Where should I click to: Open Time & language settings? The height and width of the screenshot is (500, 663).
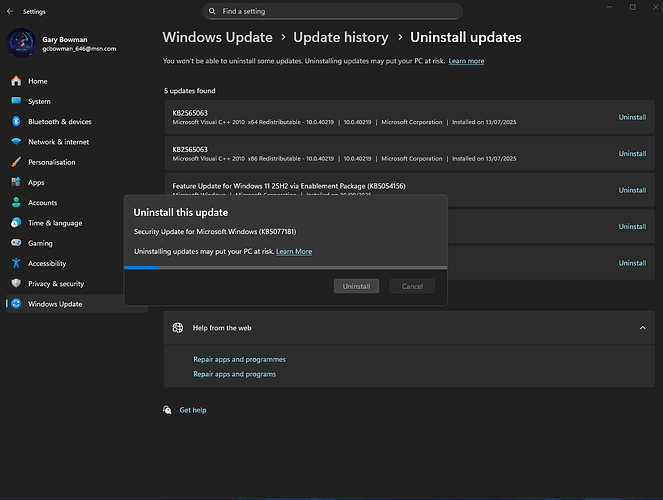55,223
